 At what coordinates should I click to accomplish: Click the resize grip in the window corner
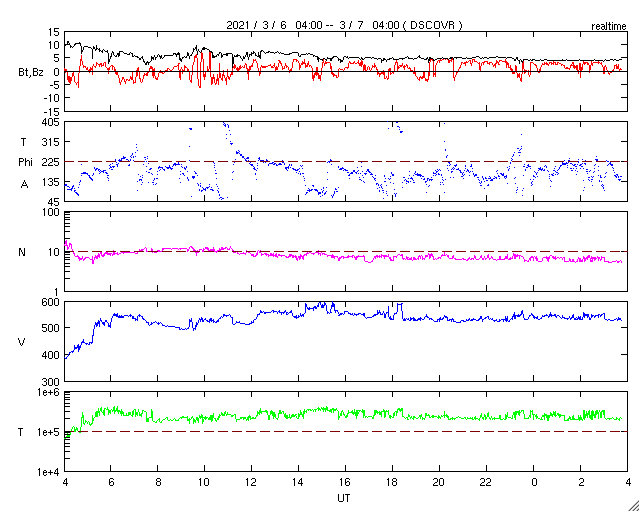tap(633, 505)
